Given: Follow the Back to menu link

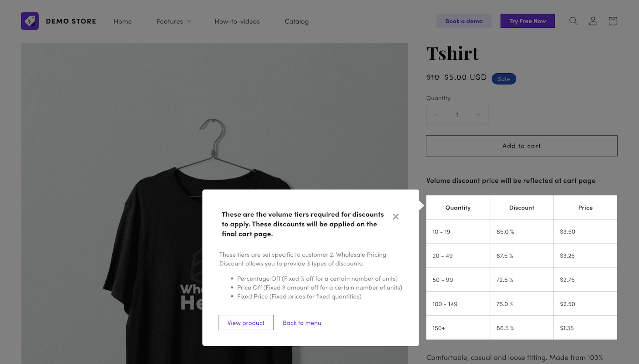Looking at the screenshot, I should pyautogui.click(x=302, y=323).
